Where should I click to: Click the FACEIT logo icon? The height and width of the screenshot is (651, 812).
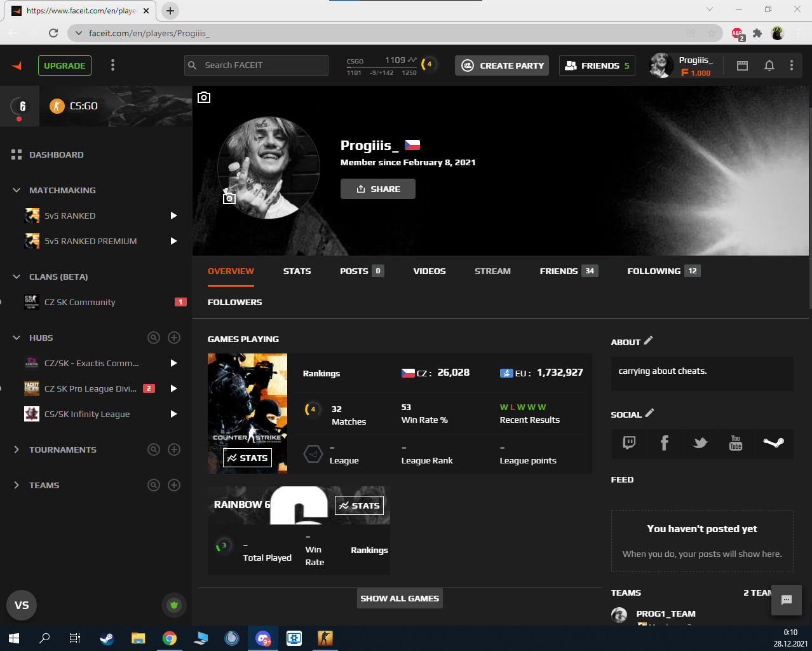pos(17,65)
